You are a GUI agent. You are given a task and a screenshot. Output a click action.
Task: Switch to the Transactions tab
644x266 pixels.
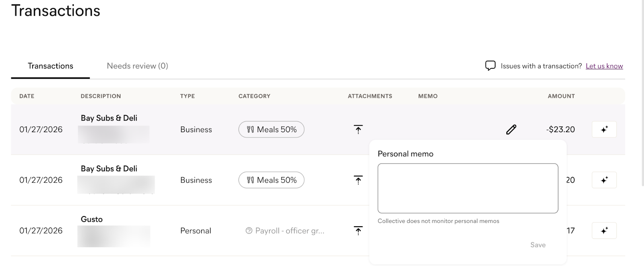point(50,66)
